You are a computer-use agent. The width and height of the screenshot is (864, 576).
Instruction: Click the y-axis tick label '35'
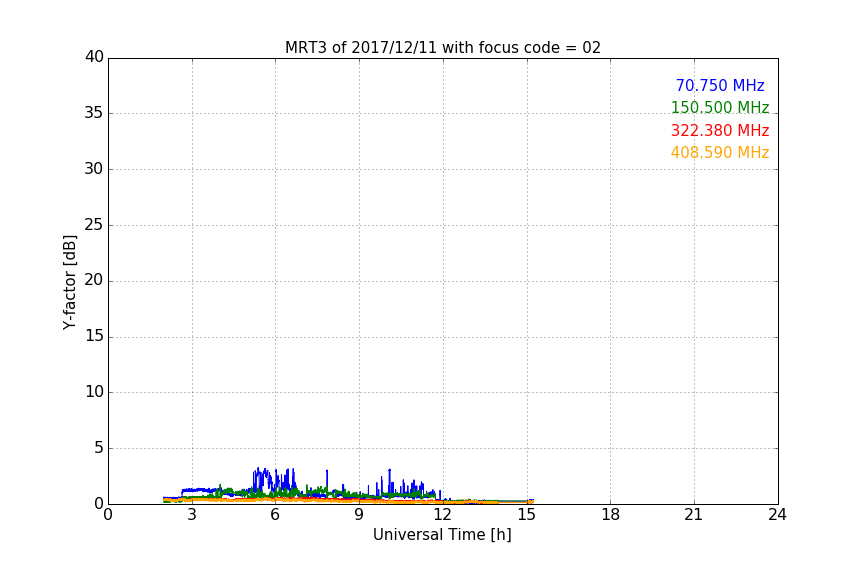click(94, 113)
